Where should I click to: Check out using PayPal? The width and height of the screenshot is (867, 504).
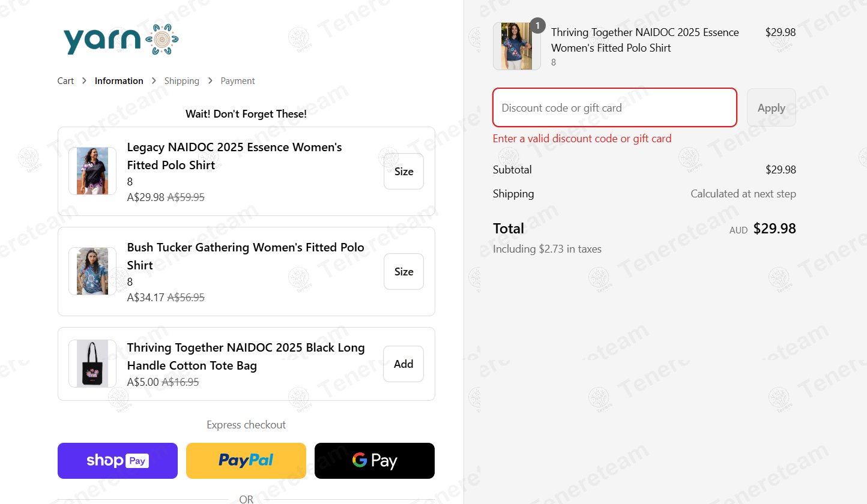(x=246, y=461)
